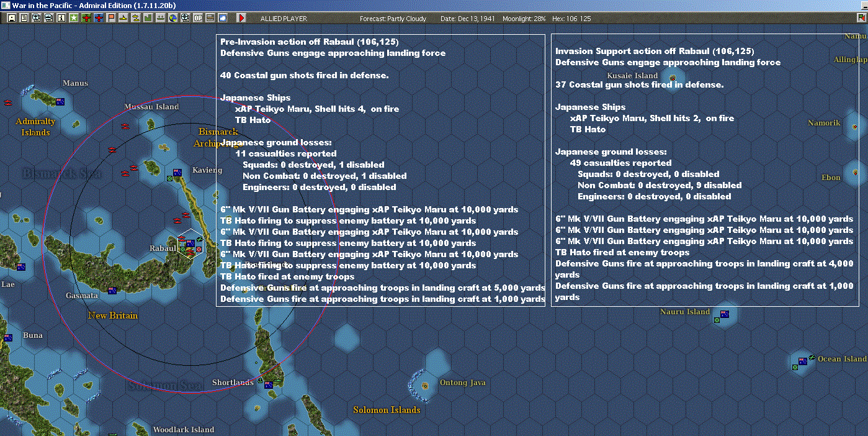Image resolution: width=868 pixels, height=436 pixels.
Task: Click the 'Namorik' map label
Action: pos(824,123)
